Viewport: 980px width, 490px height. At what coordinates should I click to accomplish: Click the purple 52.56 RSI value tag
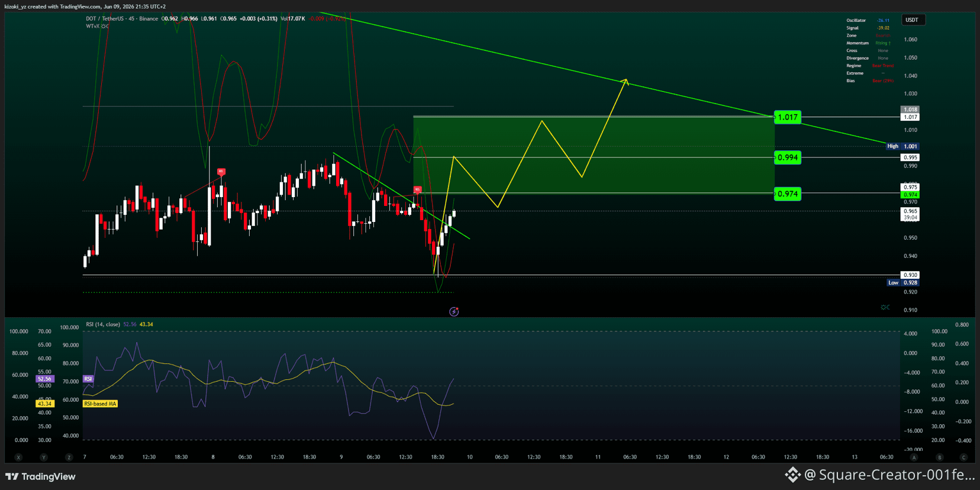[44, 379]
